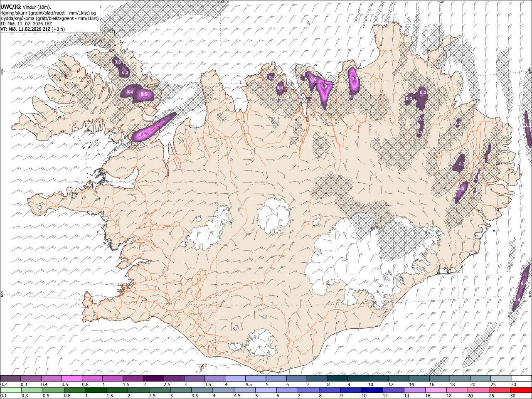Click the Vindur (10m) heading text
This screenshot has height=399, width=532.
point(36,7)
